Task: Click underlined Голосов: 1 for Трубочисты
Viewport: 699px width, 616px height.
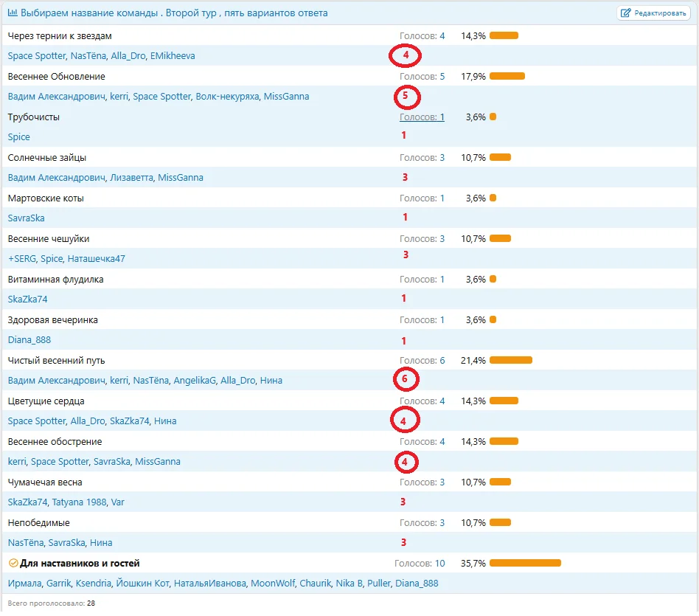Action: 422,117
